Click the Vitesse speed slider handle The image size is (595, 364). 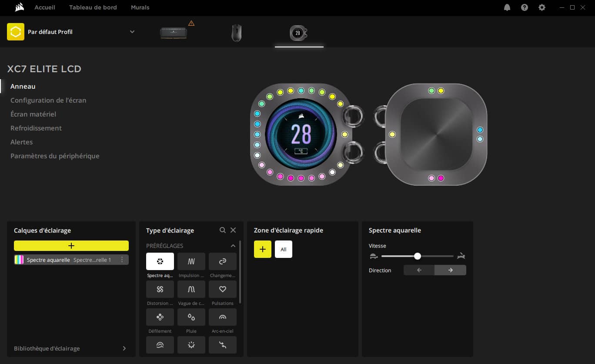pyautogui.click(x=418, y=256)
